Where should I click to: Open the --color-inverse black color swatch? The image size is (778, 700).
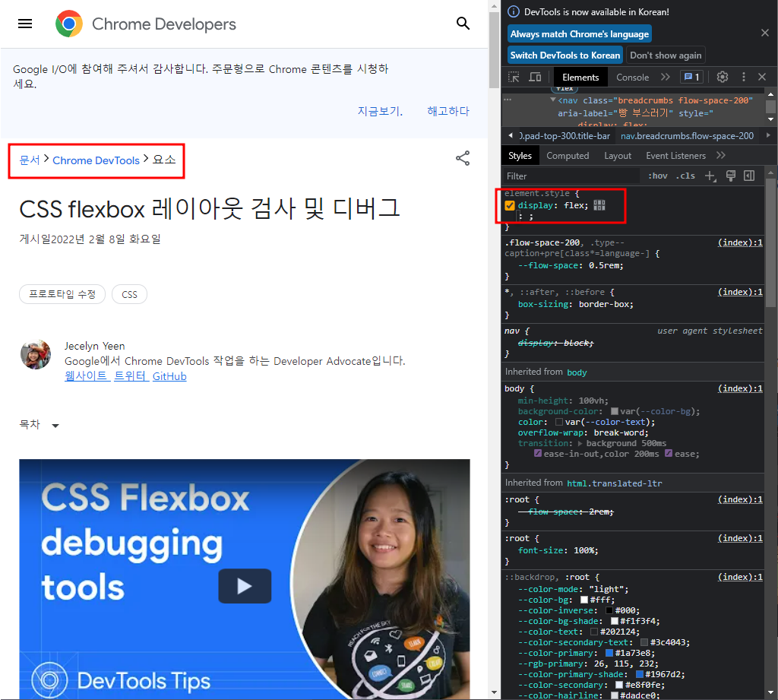[609, 610]
